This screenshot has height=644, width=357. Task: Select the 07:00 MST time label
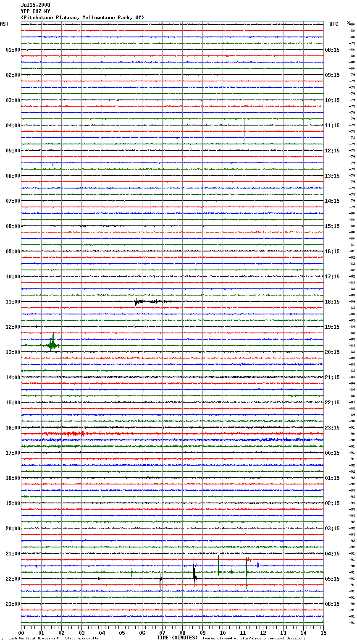pos(13,201)
